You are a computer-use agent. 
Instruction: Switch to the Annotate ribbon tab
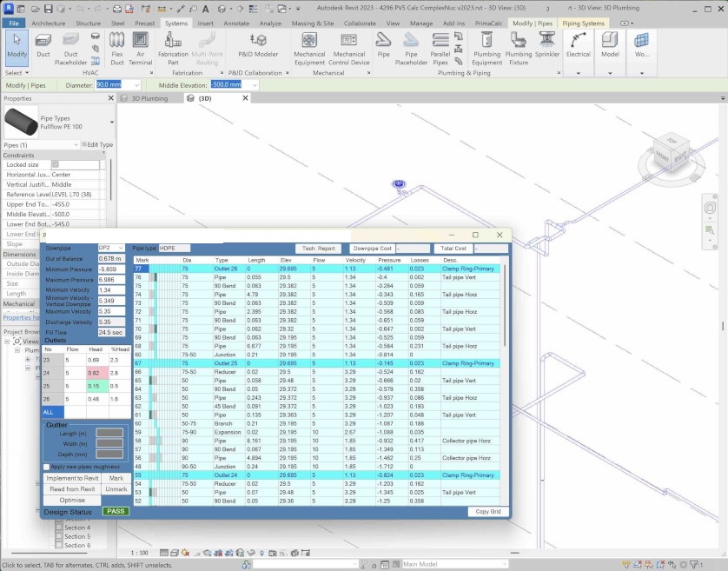tap(236, 23)
